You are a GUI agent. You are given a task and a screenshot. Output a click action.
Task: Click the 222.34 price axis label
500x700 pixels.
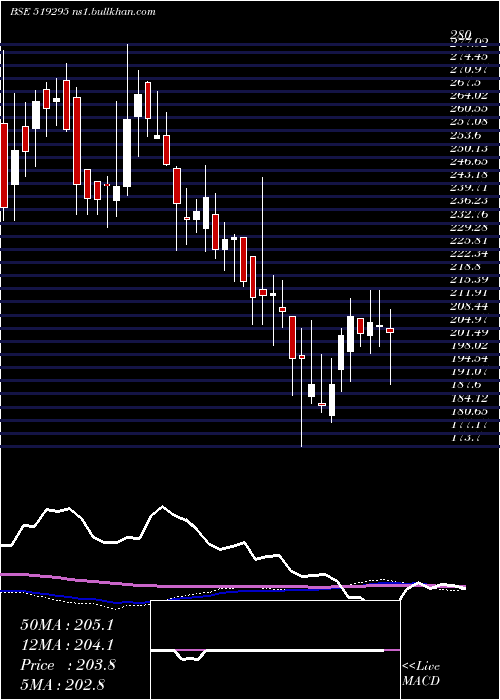tap(469, 254)
